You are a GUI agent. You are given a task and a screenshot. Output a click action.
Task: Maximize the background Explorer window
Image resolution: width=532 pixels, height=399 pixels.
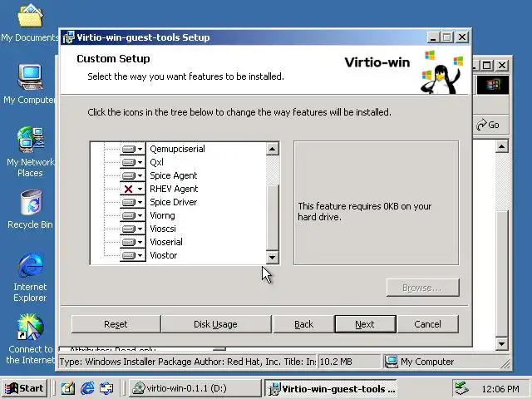tap(487, 65)
